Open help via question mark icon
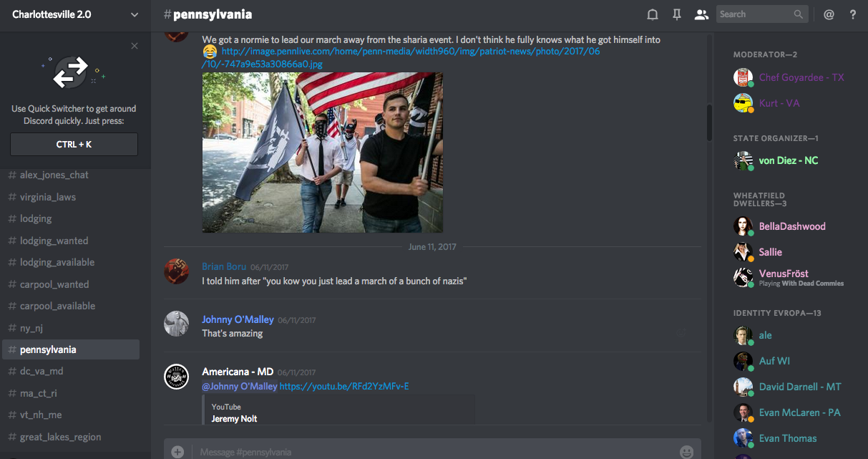 coord(852,14)
